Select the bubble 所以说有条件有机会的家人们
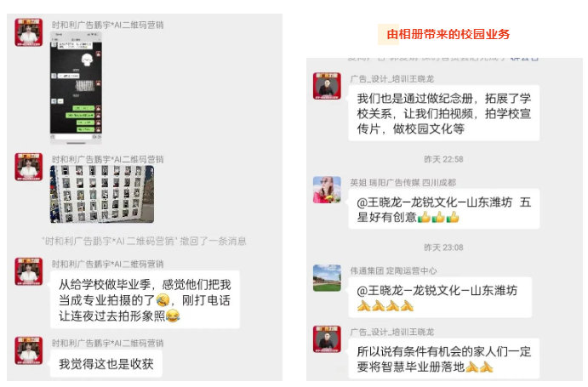This screenshot has width=588, height=387. (444, 358)
